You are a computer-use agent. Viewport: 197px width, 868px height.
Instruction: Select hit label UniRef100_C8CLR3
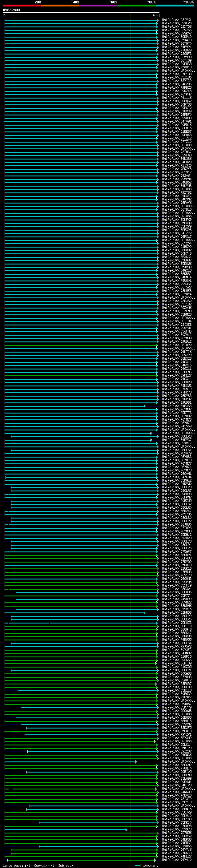176,436
